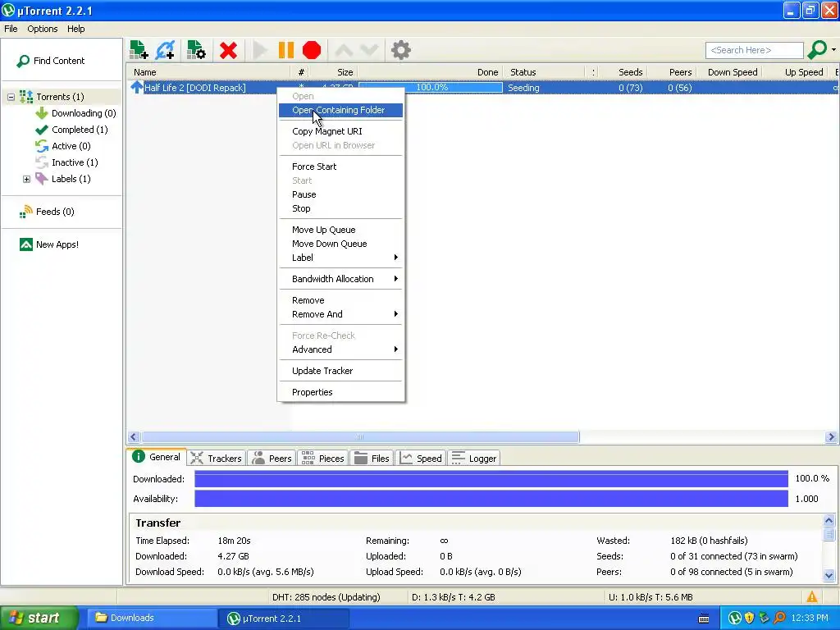Image resolution: width=840 pixels, height=630 pixels.
Task: Select Downloading (0) category
Action: tap(75, 113)
